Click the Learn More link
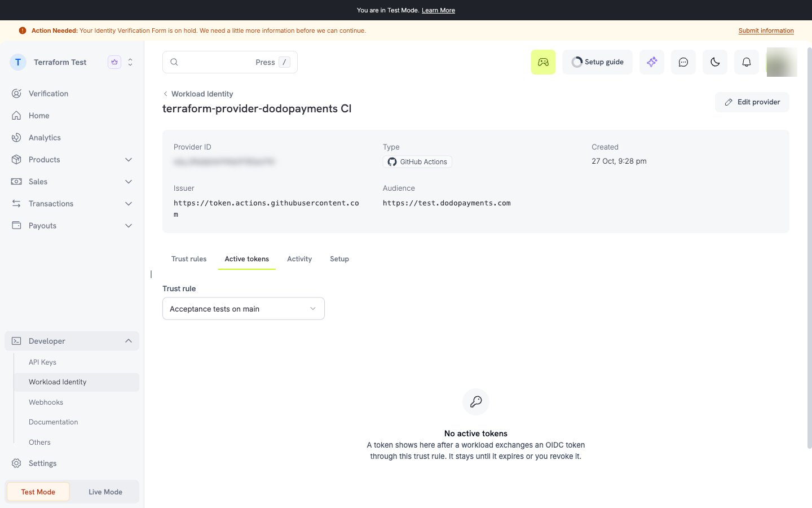Screen dimensions: 812x508 [x=438, y=10]
